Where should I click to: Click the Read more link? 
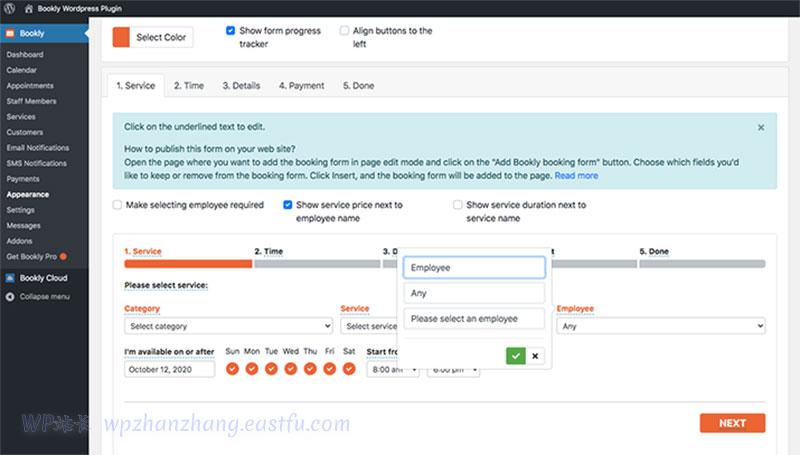click(576, 175)
